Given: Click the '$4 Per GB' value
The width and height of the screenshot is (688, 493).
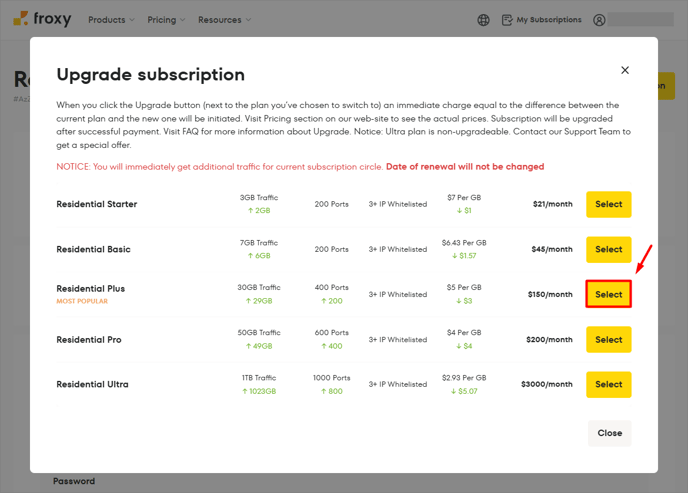Looking at the screenshot, I should coord(464,333).
